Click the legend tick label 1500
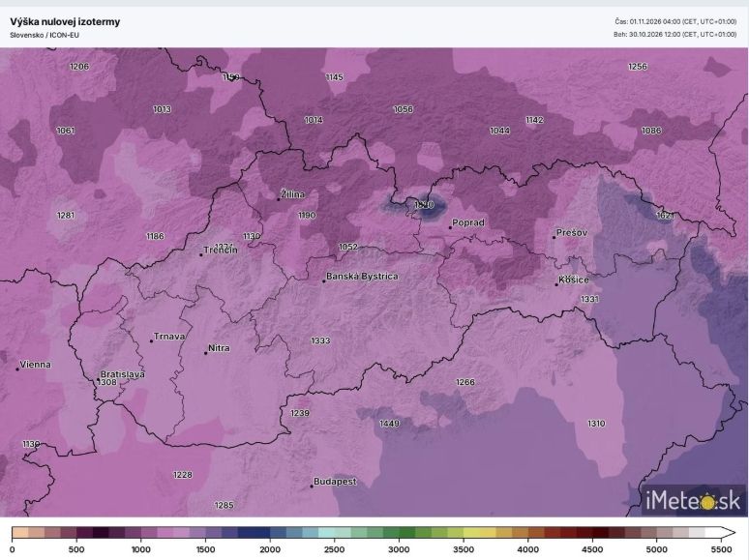 (x=205, y=550)
